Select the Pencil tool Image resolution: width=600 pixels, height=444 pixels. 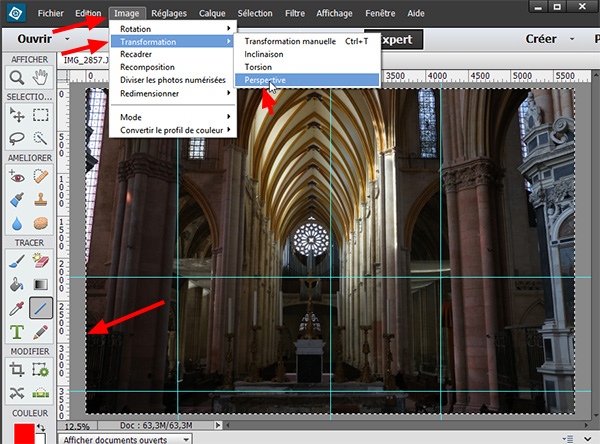(40, 332)
